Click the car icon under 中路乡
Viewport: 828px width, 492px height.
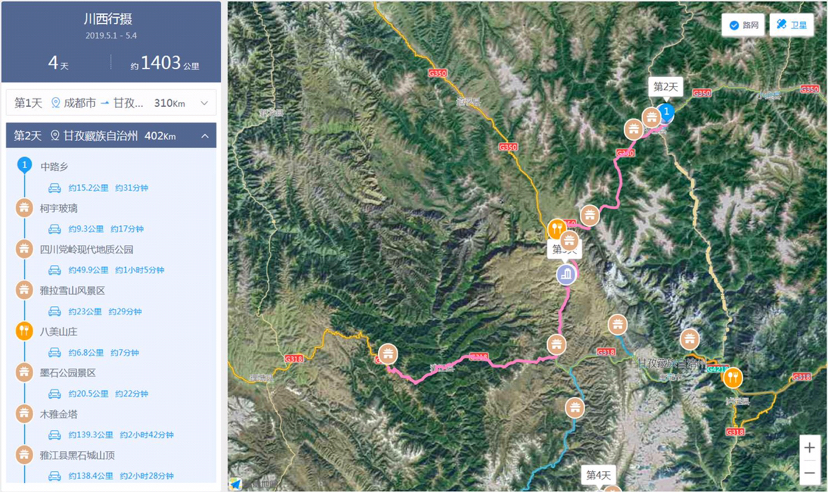[x=54, y=187]
